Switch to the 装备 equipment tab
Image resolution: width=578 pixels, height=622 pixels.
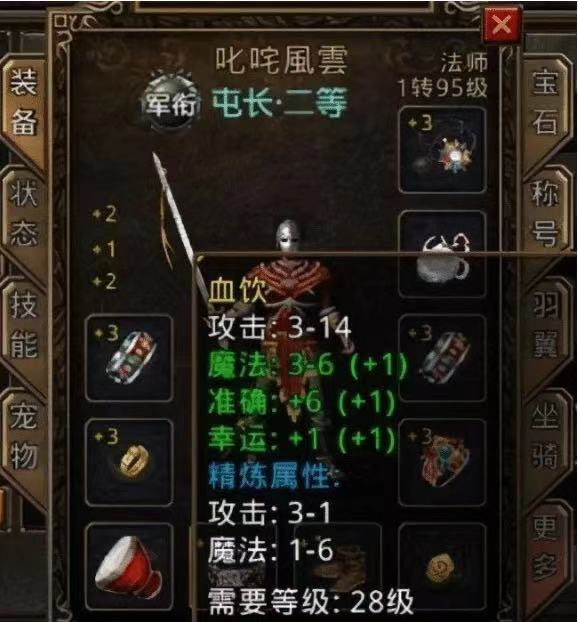(24, 102)
